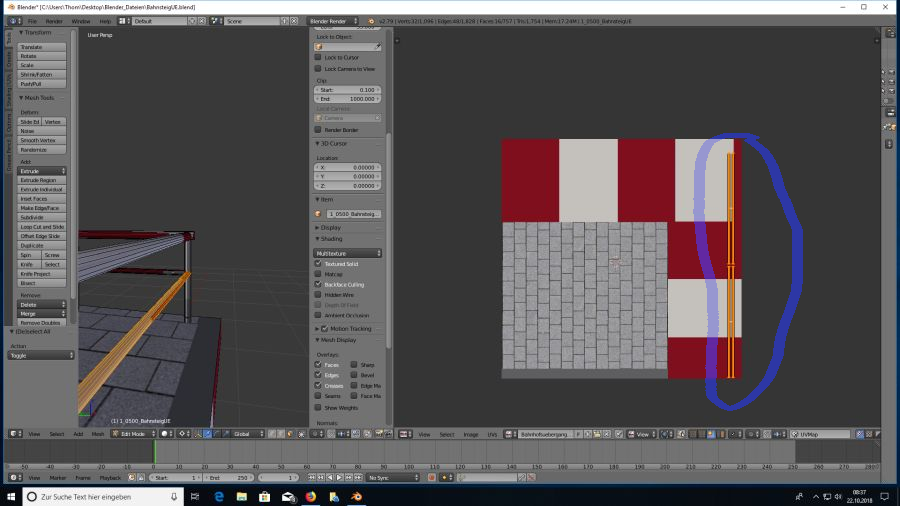Click the eyedropper next to Lock to Object

click(x=378, y=47)
